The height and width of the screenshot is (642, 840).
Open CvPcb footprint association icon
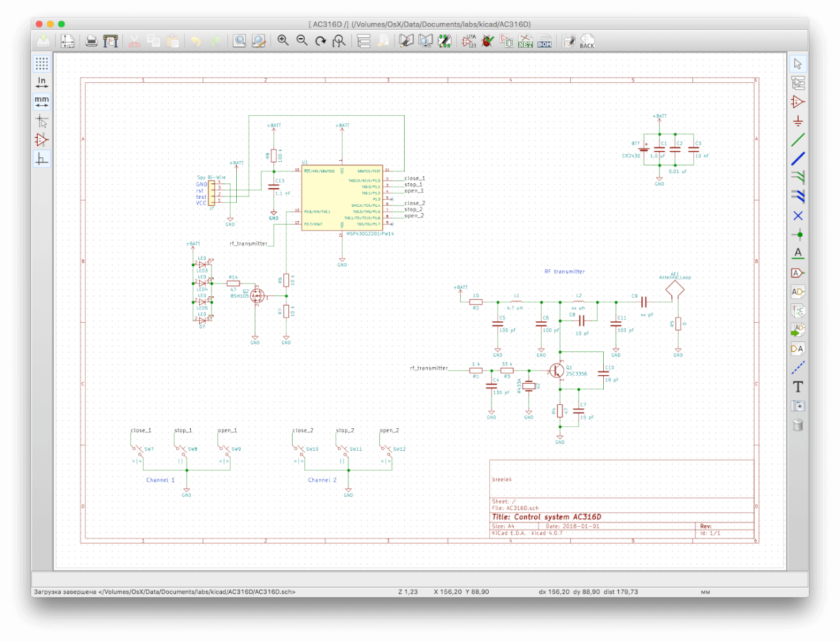click(x=506, y=41)
